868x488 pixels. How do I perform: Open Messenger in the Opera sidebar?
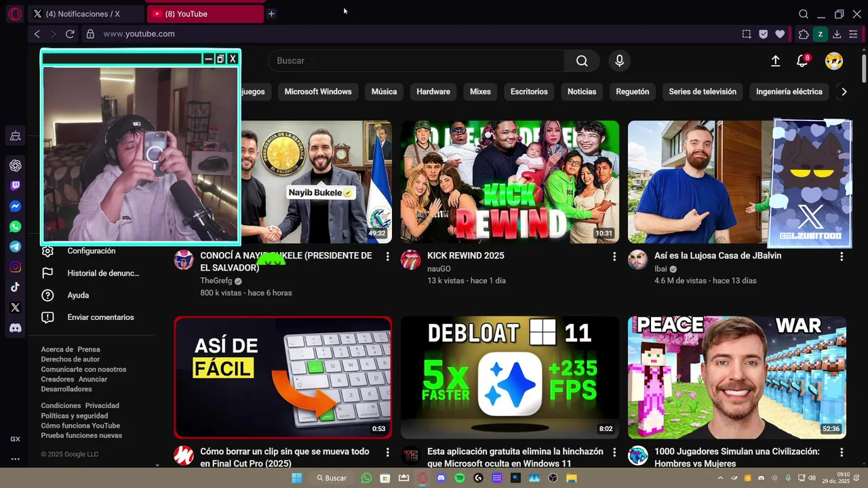click(x=15, y=206)
